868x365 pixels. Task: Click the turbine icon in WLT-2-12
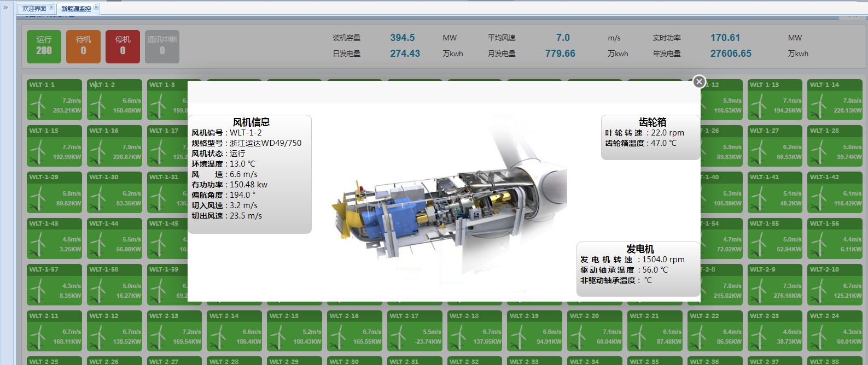click(x=97, y=337)
